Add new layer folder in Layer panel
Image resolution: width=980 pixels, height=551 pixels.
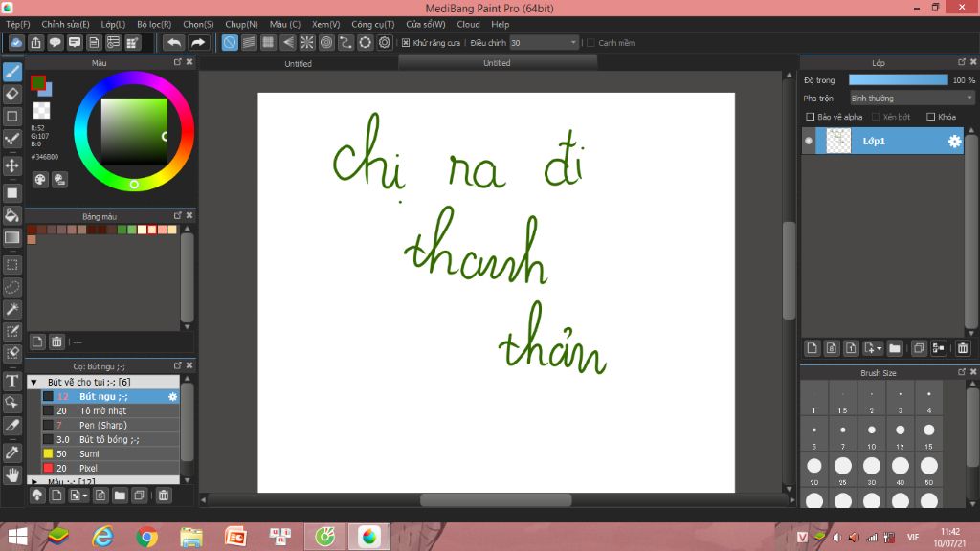pyautogui.click(x=895, y=348)
